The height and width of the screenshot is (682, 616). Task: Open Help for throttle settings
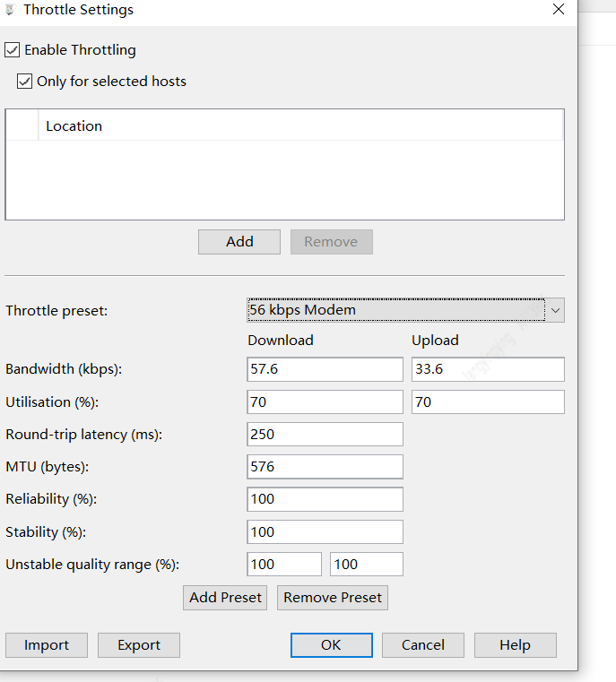[516, 645]
